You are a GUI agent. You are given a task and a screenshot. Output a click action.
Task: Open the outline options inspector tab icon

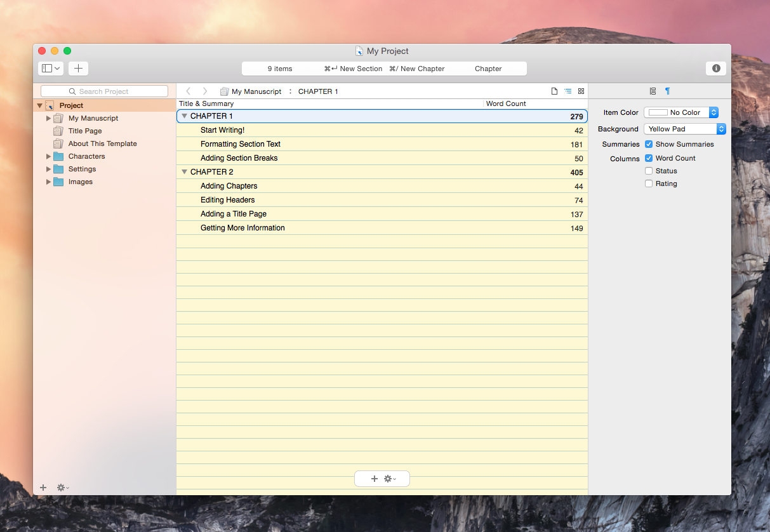click(x=653, y=91)
